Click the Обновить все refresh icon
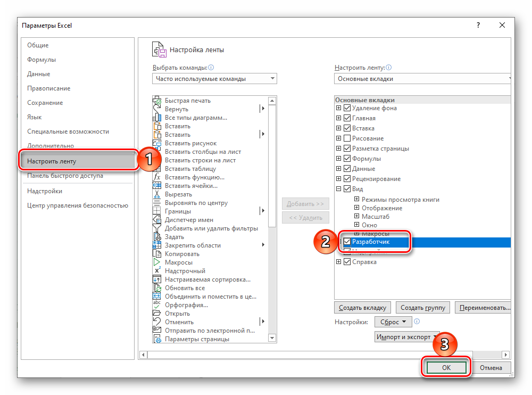The width and height of the screenshot is (532, 395). coord(157,288)
